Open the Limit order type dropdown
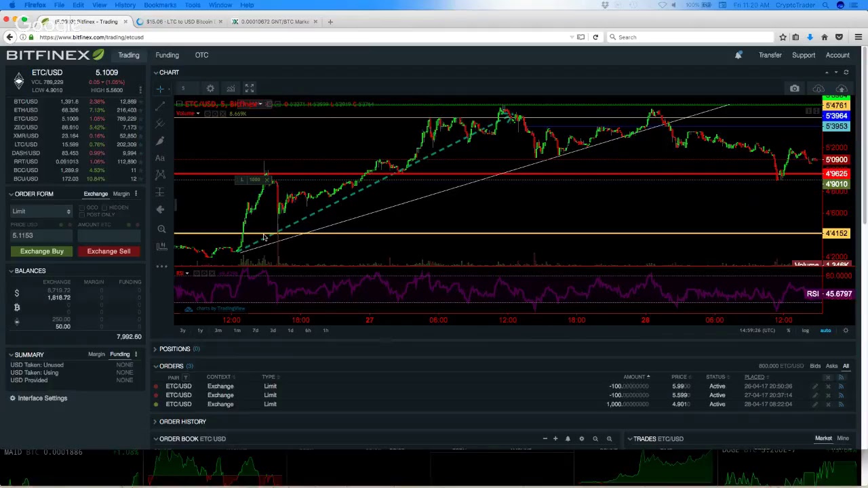 [x=41, y=211]
